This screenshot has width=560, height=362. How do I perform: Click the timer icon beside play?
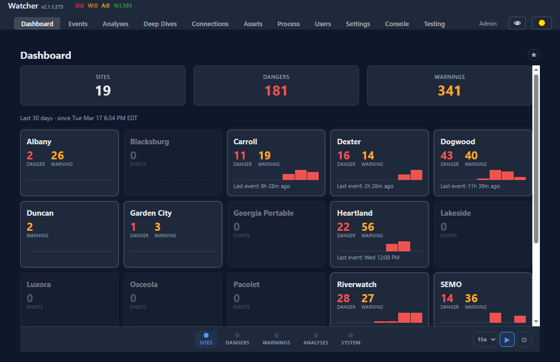(x=524, y=340)
